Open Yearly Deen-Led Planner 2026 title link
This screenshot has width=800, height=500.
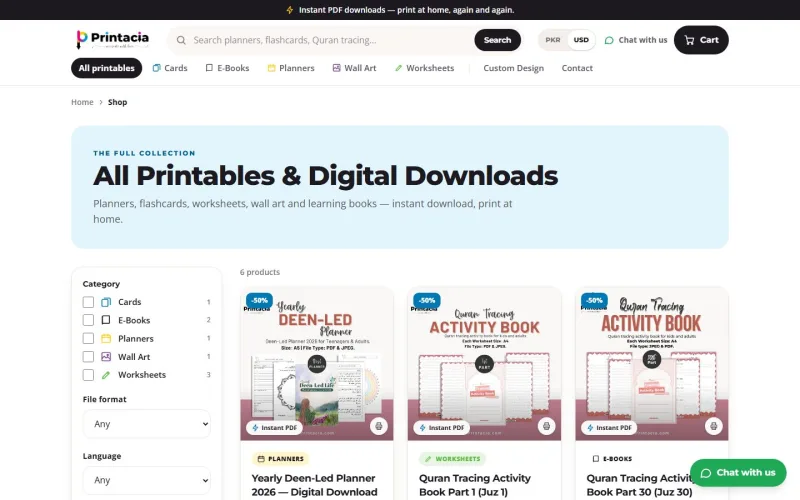point(314,485)
